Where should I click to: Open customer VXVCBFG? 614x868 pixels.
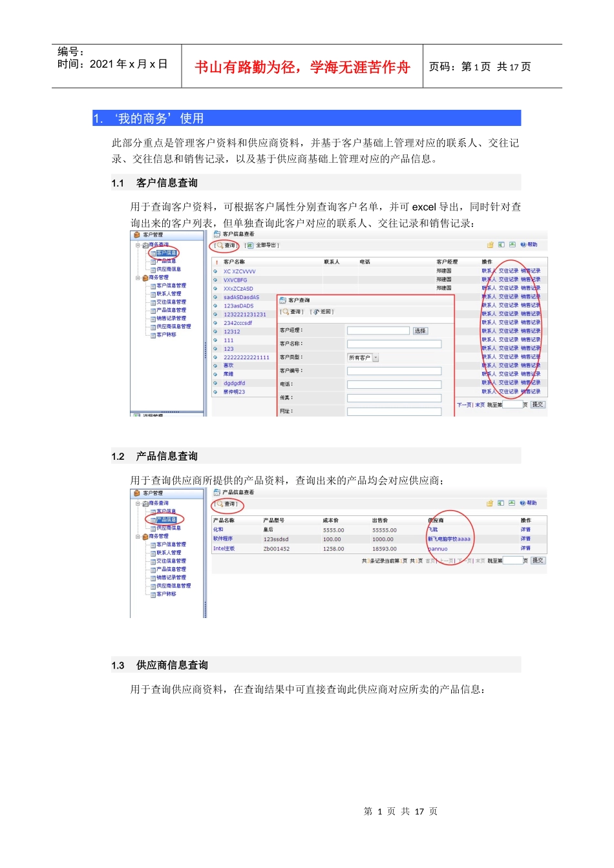click(235, 280)
